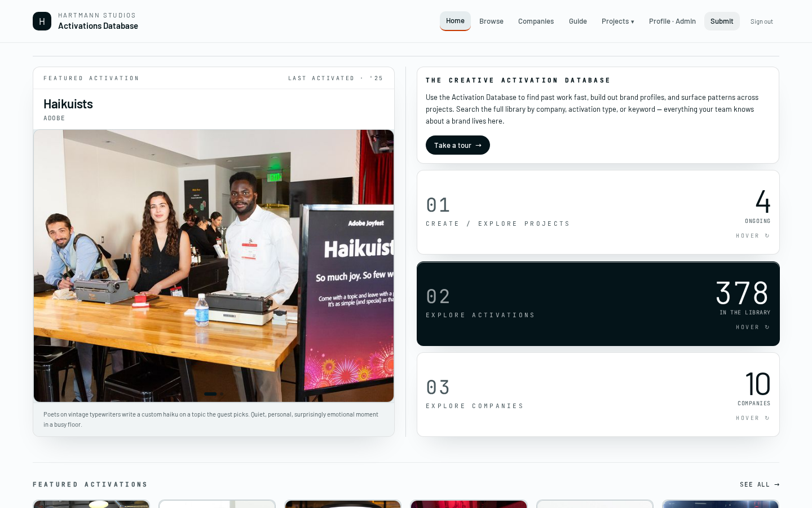
Task: Go to the Companies page
Action: pos(536,21)
